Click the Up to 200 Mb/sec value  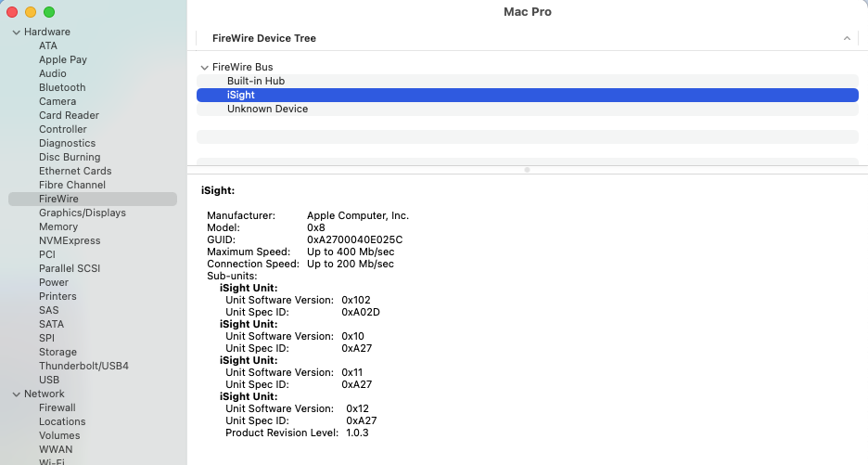tap(351, 264)
